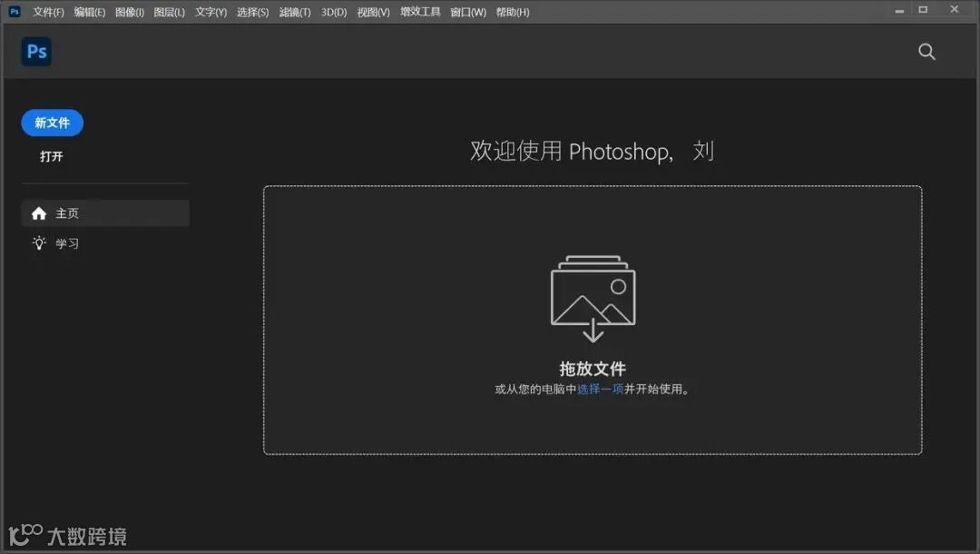Select the 学习 sidebar label
Viewport: 980px width, 554px height.
click(x=67, y=243)
